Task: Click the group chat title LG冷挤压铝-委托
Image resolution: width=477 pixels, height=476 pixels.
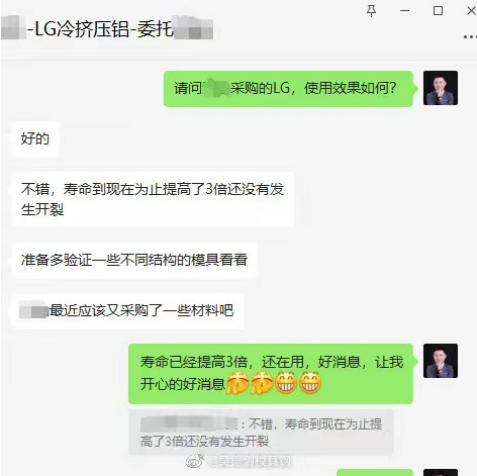Action: pyautogui.click(x=100, y=29)
